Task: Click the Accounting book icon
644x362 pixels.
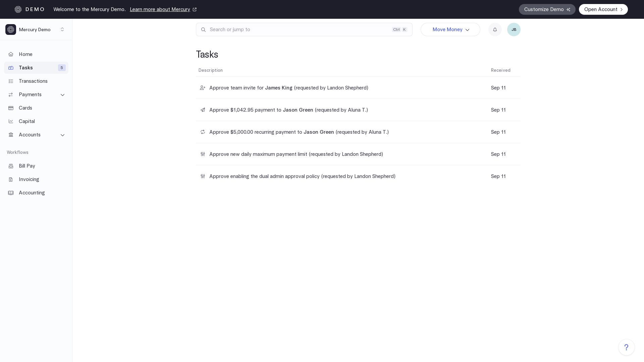Action: (11, 193)
